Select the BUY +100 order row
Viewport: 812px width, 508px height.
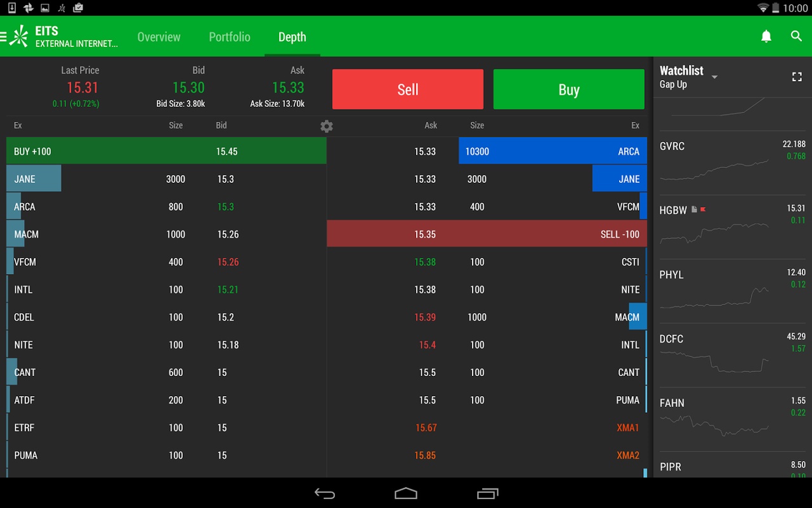166,152
